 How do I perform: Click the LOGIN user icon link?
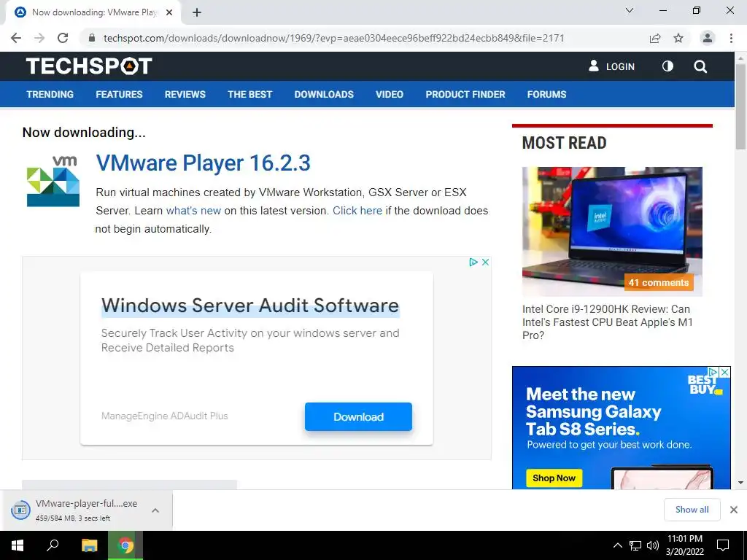(x=612, y=66)
